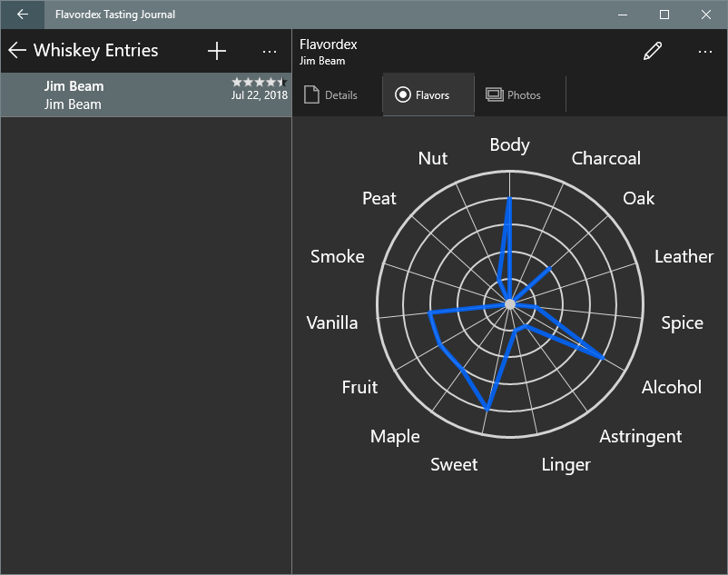Click the Vanilla flavor label
The width and height of the screenshot is (728, 575).
pyautogui.click(x=332, y=322)
